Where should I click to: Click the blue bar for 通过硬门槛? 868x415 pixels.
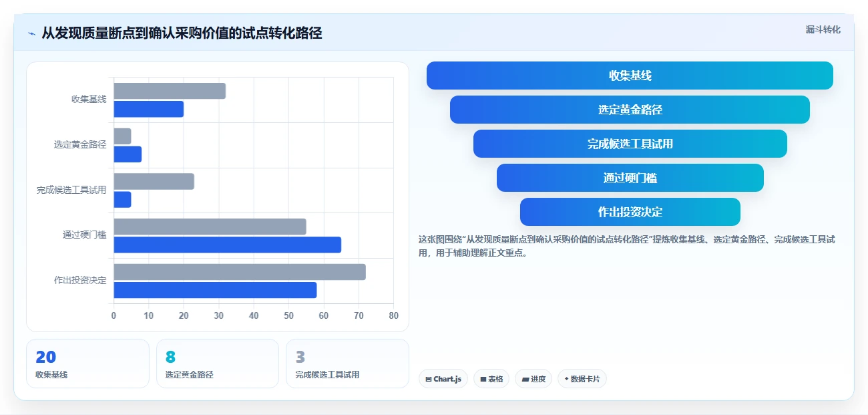pos(227,245)
